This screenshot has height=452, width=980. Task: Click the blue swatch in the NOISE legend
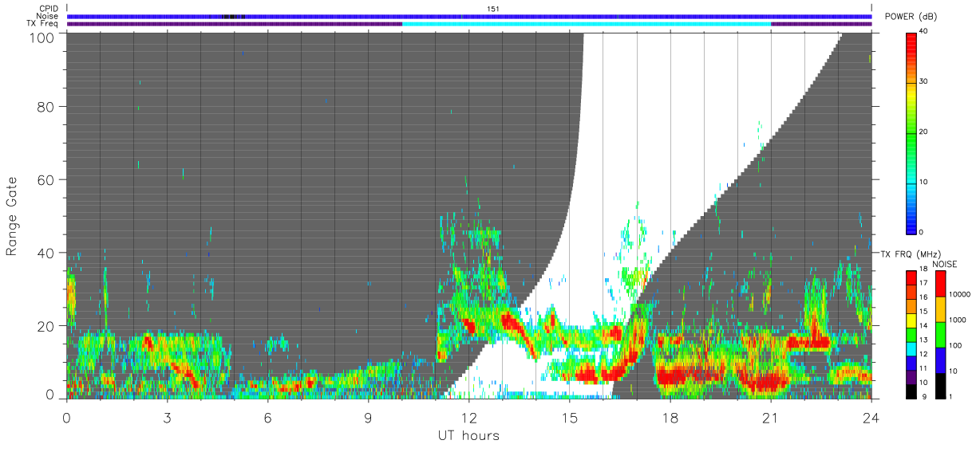(x=940, y=360)
